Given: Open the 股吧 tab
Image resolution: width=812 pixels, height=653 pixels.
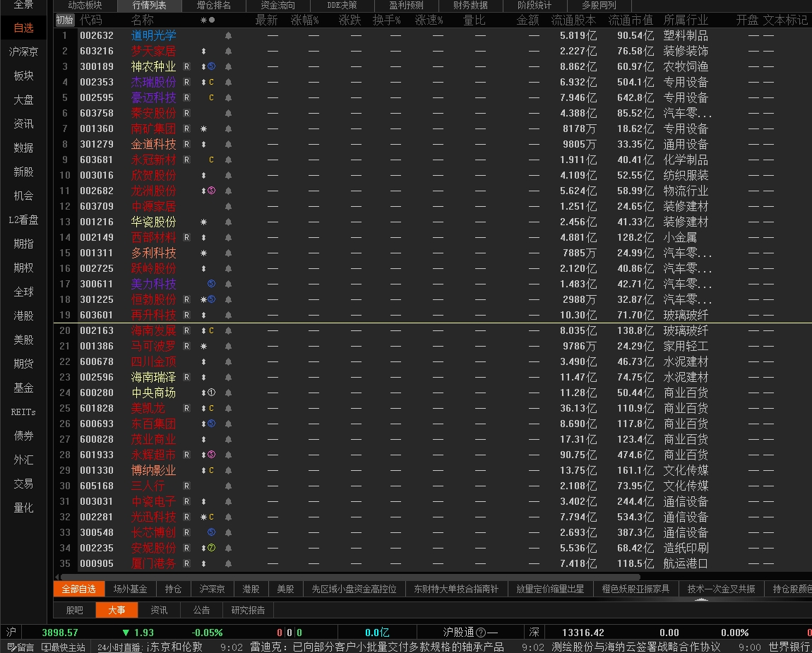Looking at the screenshot, I should [75, 611].
